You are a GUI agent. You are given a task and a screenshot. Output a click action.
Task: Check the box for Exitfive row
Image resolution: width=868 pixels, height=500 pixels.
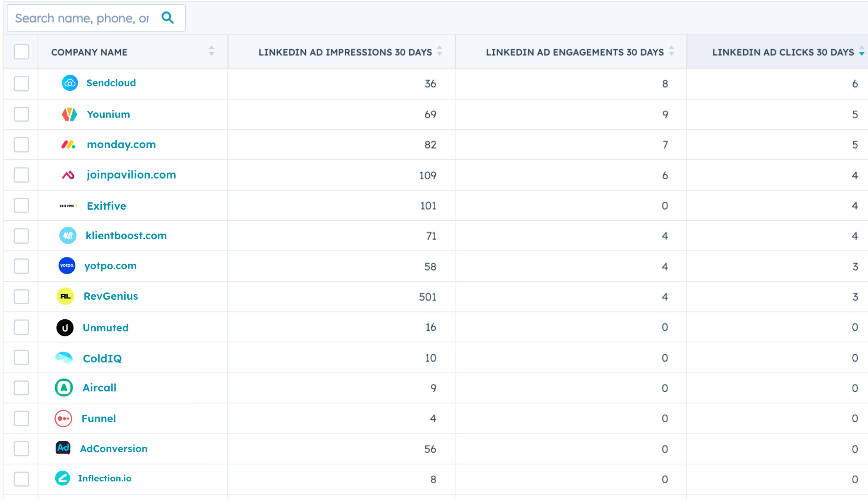(x=21, y=206)
